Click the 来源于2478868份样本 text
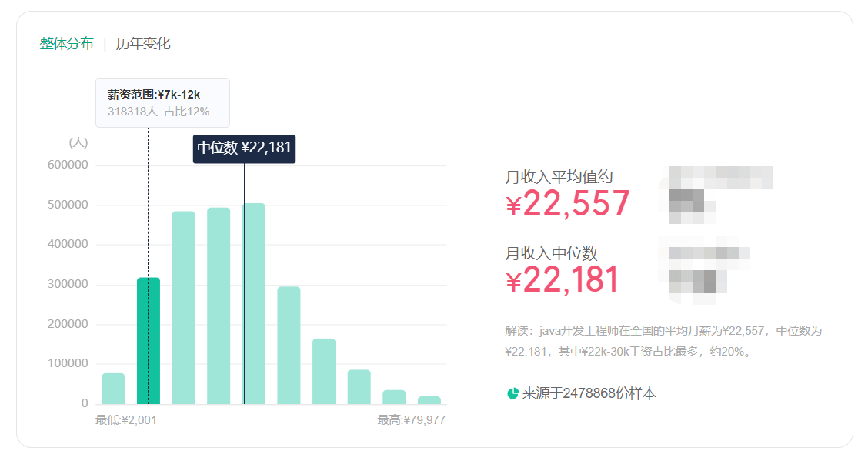Screen dimensions: 868x461 click(x=589, y=394)
